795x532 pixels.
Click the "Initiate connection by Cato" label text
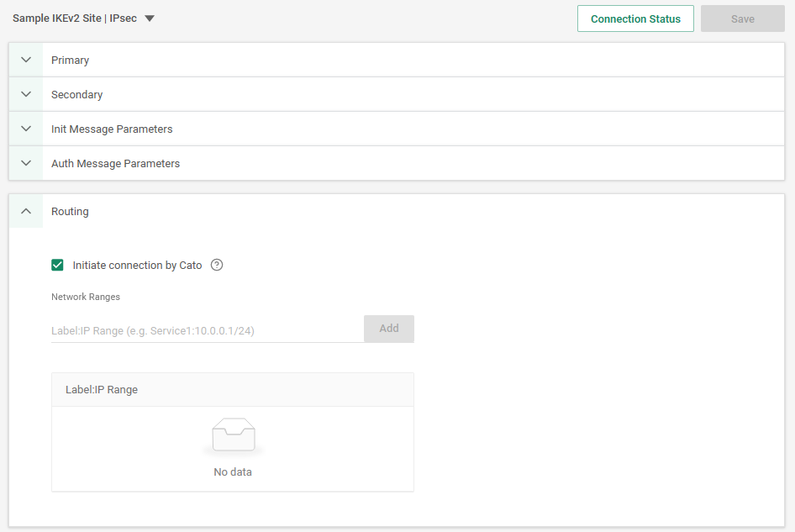pos(137,266)
